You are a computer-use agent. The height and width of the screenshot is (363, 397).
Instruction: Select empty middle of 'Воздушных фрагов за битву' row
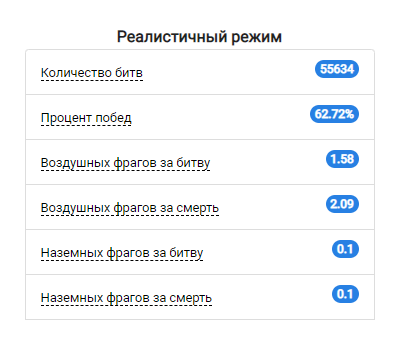(x=268, y=162)
